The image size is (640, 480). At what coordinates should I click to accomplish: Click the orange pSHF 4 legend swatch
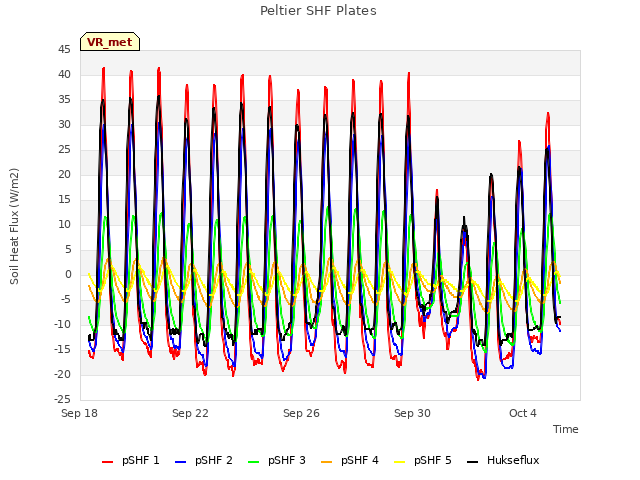pyautogui.click(x=327, y=462)
